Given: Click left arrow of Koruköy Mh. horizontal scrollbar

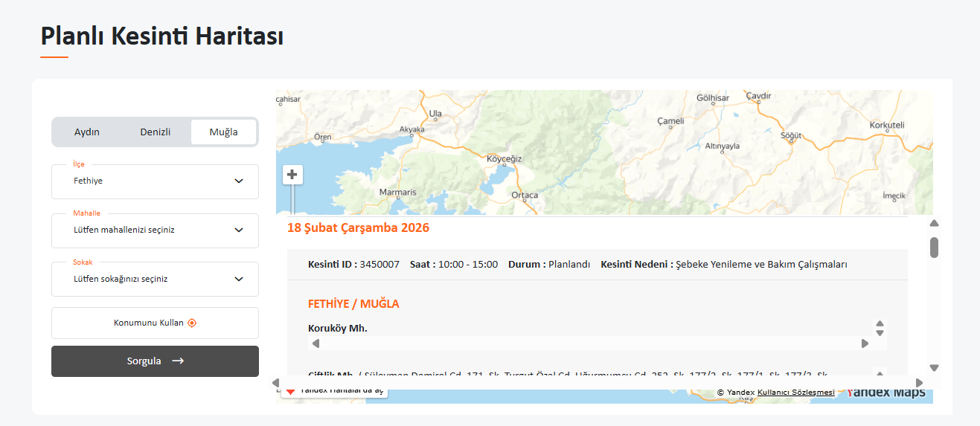Looking at the screenshot, I should click(316, 343).
